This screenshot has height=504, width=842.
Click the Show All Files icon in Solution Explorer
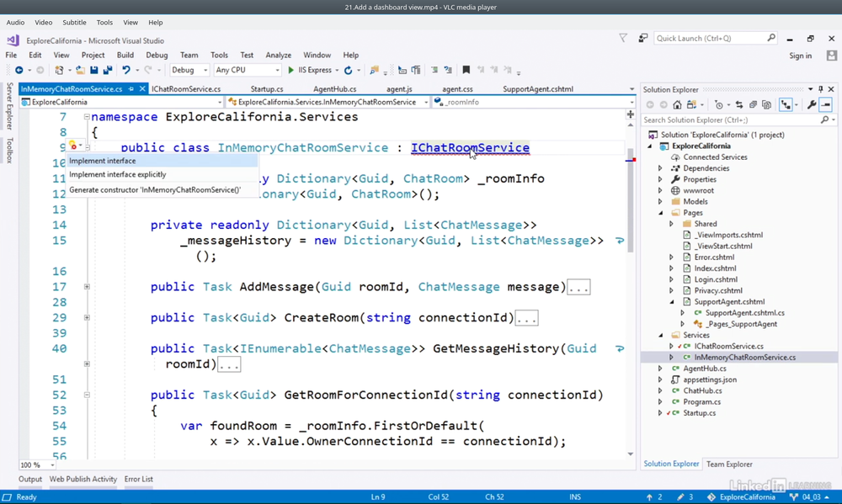click(767, 104)
